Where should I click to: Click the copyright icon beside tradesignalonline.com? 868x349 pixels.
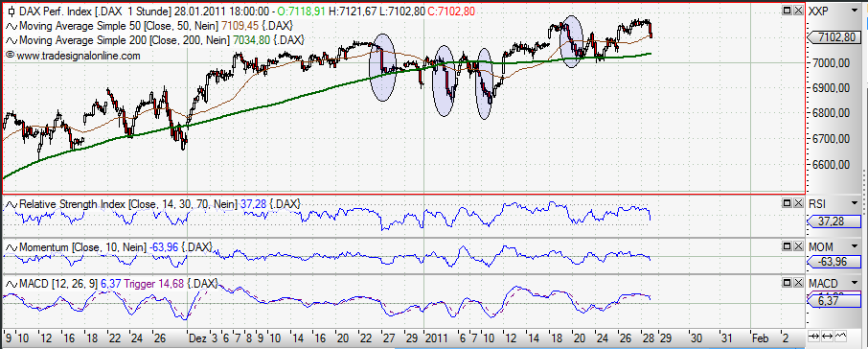click(10, 56)
